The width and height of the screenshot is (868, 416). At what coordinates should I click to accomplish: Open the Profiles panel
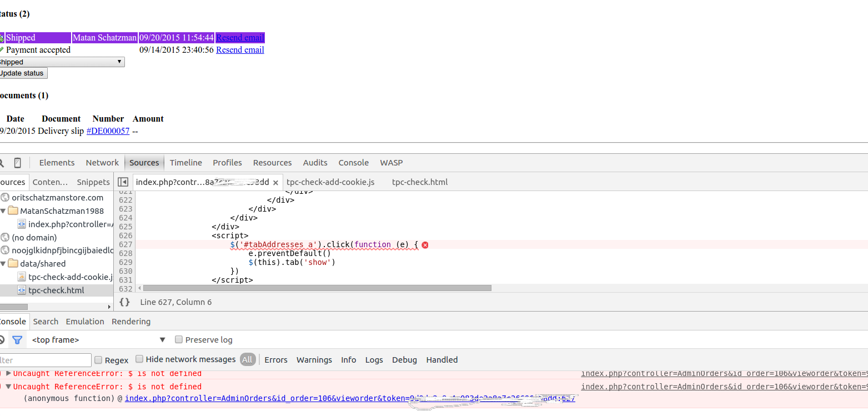click(x=227, y=163)
